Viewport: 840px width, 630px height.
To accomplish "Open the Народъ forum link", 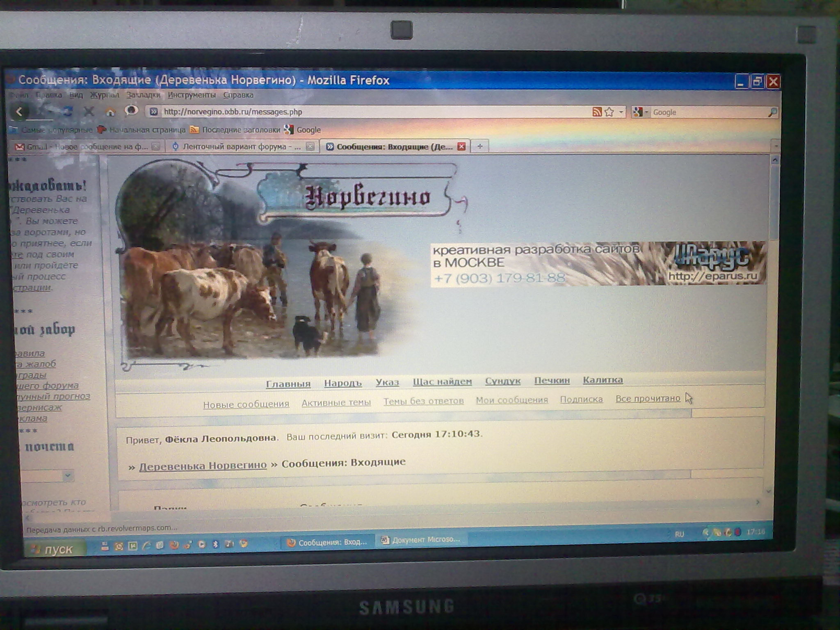I will 343,383.
